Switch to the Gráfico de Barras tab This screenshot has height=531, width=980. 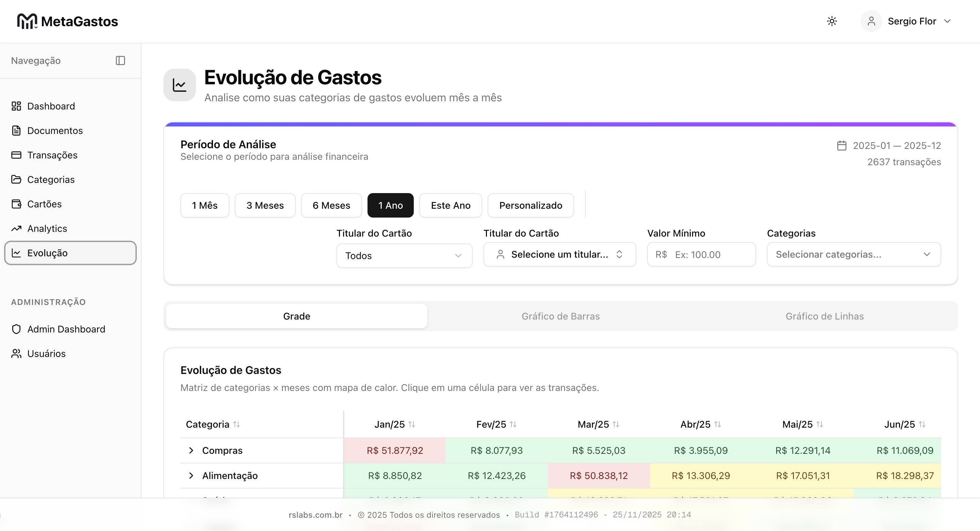560,316
